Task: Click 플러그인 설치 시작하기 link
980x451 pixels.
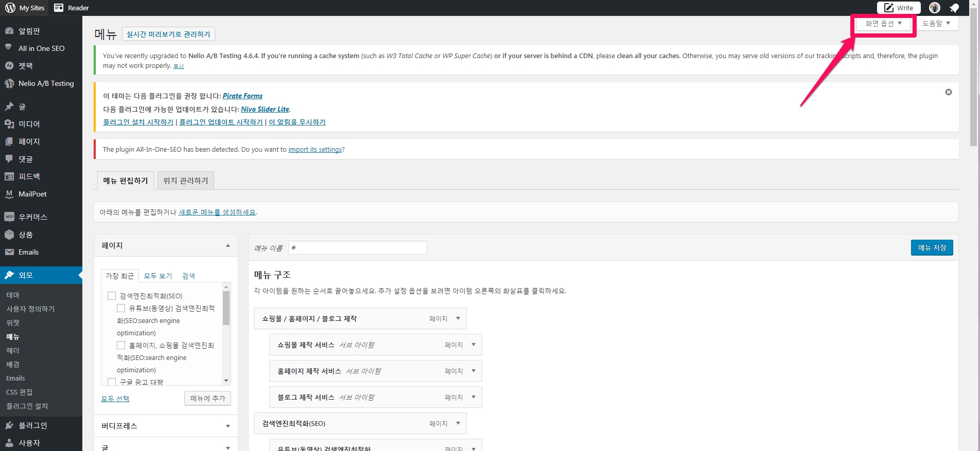Action: 138,122
